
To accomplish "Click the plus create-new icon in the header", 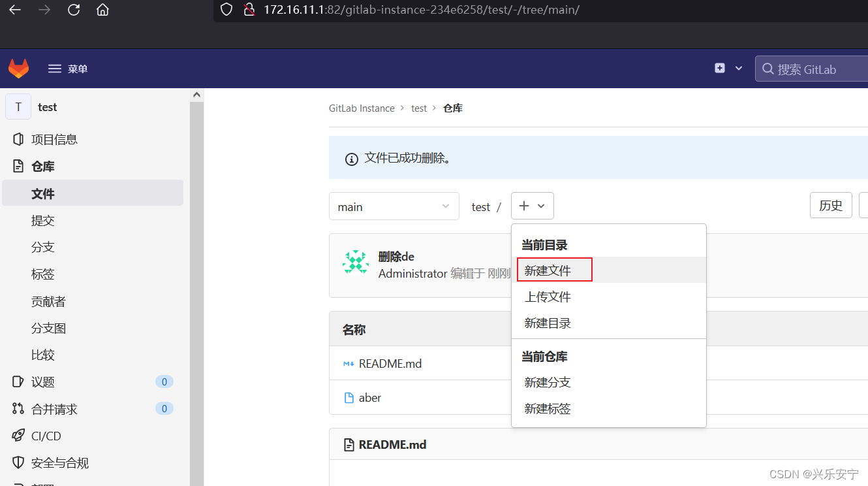I will [x=720, y=68].
